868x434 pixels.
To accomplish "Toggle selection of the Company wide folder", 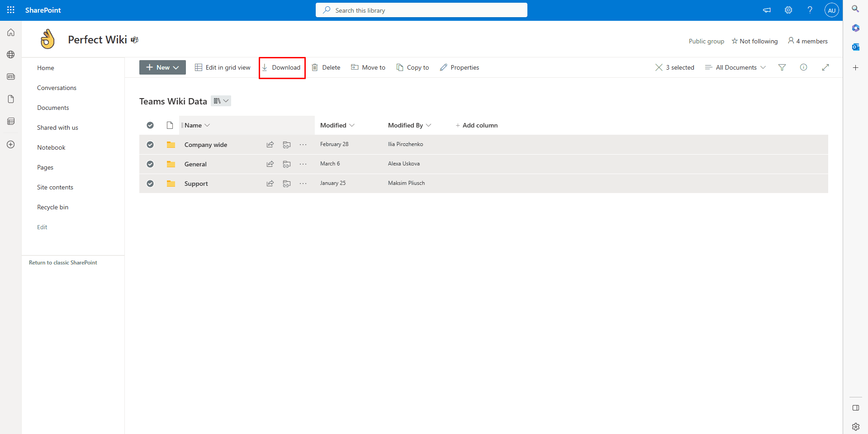I will pyautogui.click(x=150, y=145).
